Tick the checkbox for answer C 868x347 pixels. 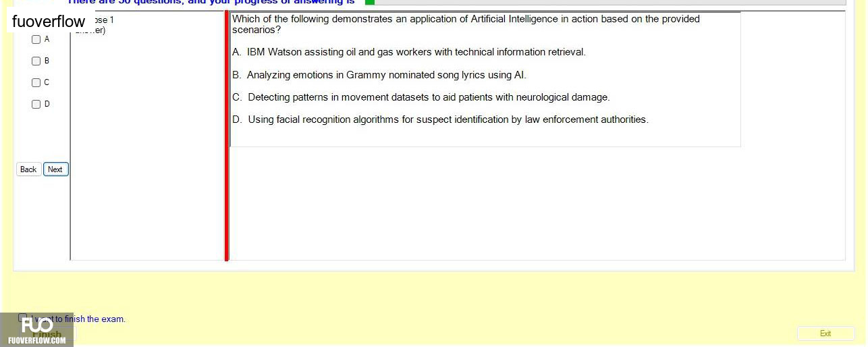(x=36, y=82)
